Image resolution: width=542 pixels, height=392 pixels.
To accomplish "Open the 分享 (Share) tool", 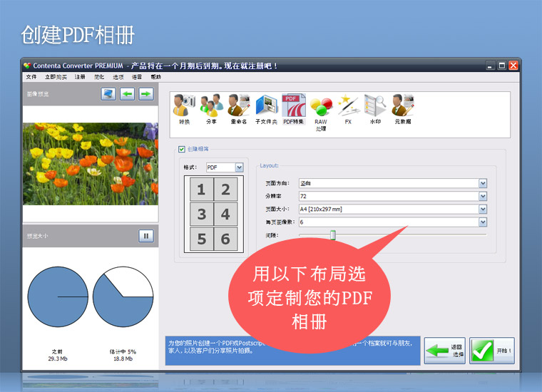I will click(x=210, y=107).
